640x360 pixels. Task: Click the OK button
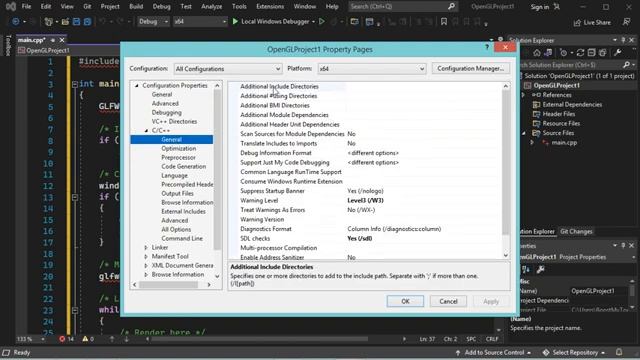tap(405, 301)
